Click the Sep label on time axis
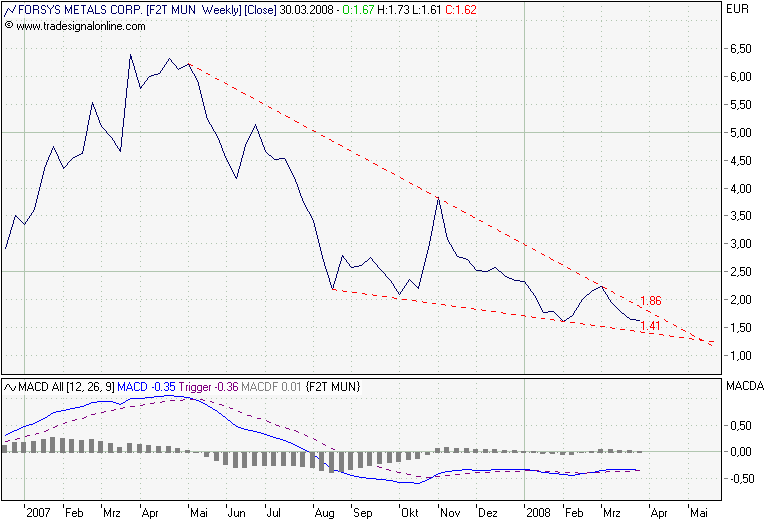The image size is (769, 520). [362, 513]
